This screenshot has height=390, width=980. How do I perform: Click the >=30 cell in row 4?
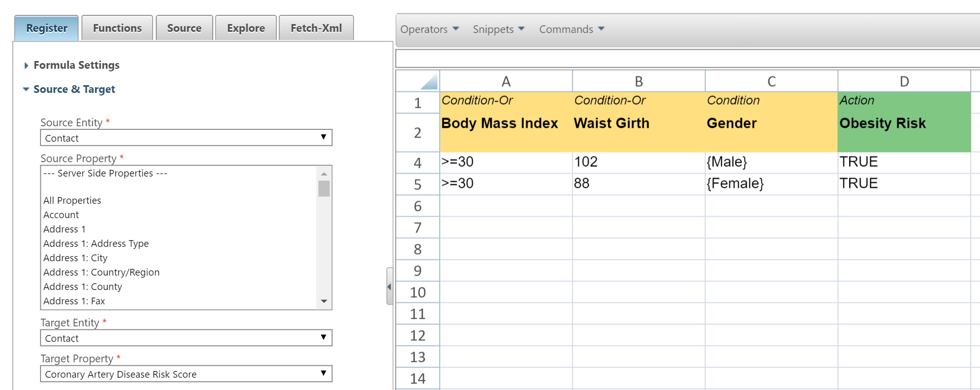tap(506, 163)
